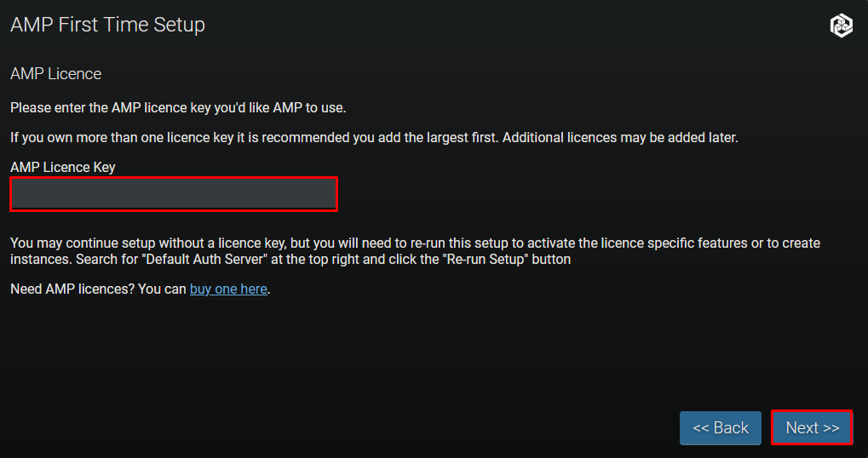Click the "AMP Licence Key" field label
Viewport: 868px width, 458px height.
(62, 167)
